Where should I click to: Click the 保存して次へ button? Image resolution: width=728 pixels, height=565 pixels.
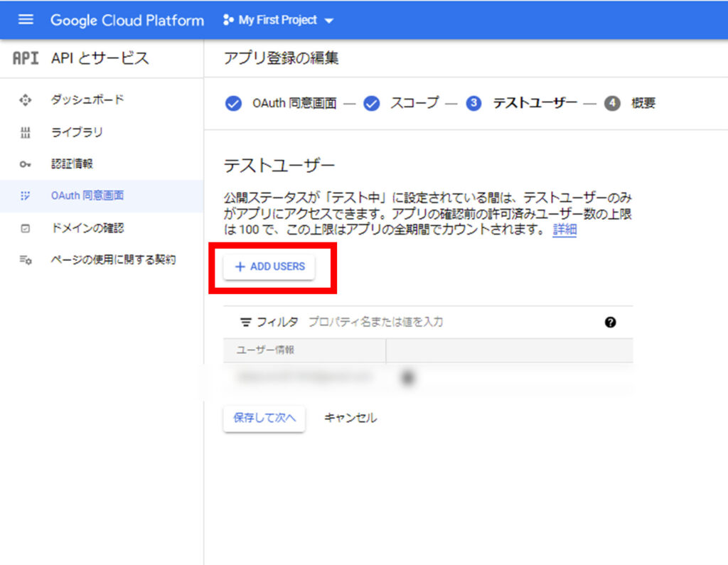point(264,418)
